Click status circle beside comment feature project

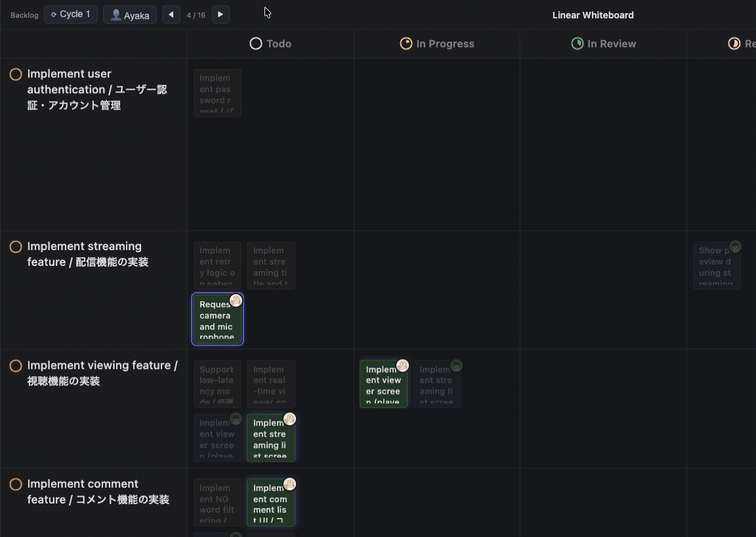16,484
